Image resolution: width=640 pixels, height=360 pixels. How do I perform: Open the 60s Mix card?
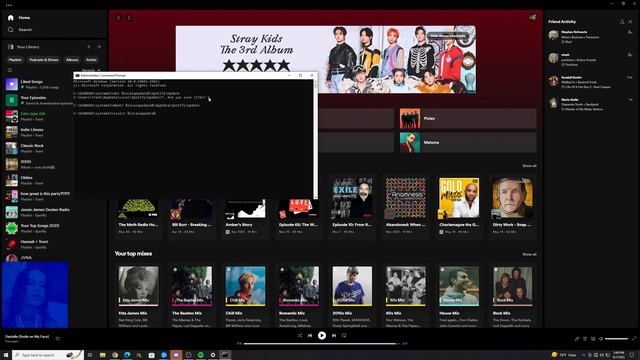click(x=405, y=296)
